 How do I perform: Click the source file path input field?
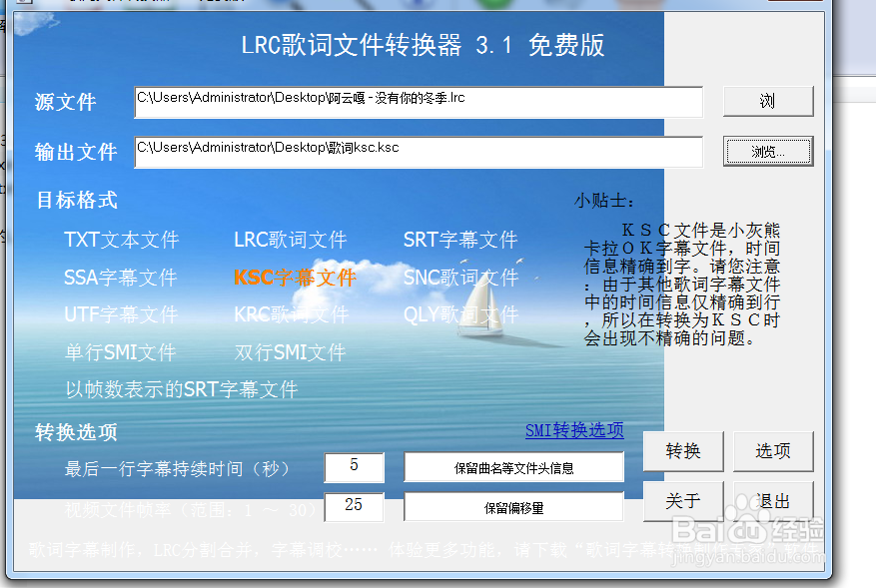click(419, 102)
